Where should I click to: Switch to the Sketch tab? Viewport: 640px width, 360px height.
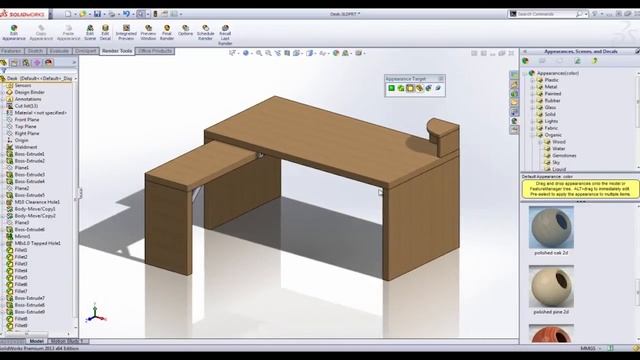coord(35,51)
